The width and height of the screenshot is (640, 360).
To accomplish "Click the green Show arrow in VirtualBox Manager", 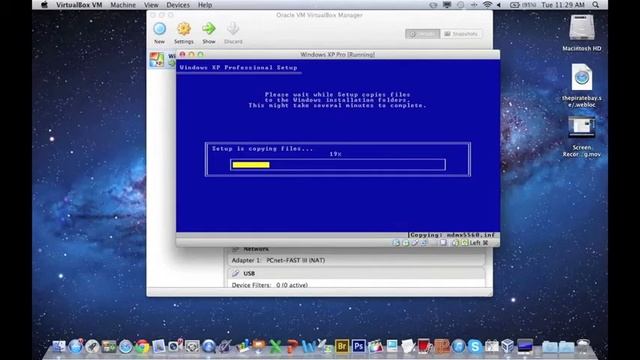I will (209, 29).
